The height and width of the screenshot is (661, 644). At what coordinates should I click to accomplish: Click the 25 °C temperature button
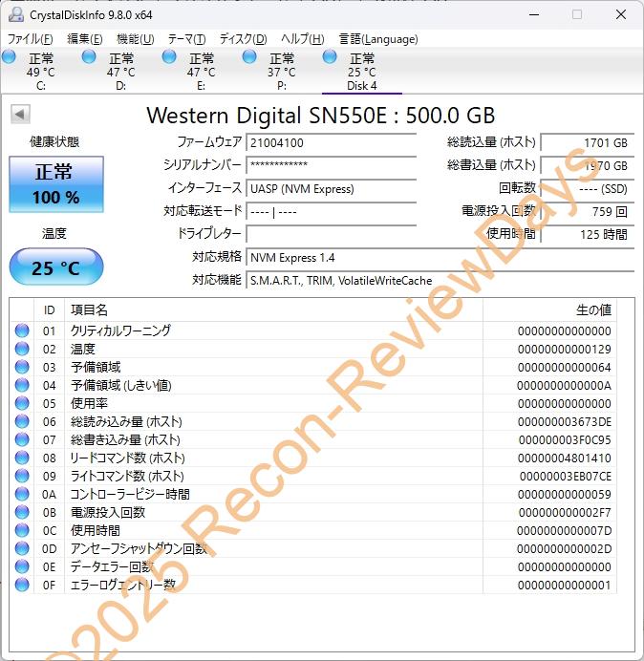point(56,267)
